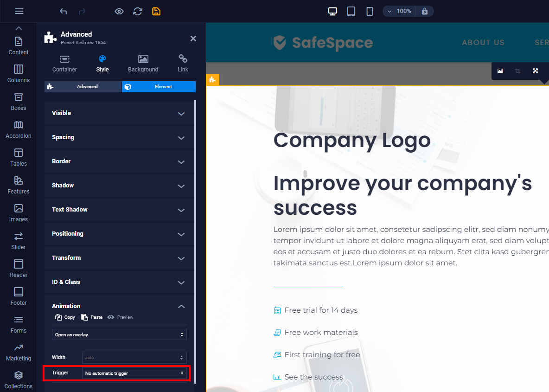Switch to the Link tab
Screen dimensions: 549x392
click(x=183, y=64)
